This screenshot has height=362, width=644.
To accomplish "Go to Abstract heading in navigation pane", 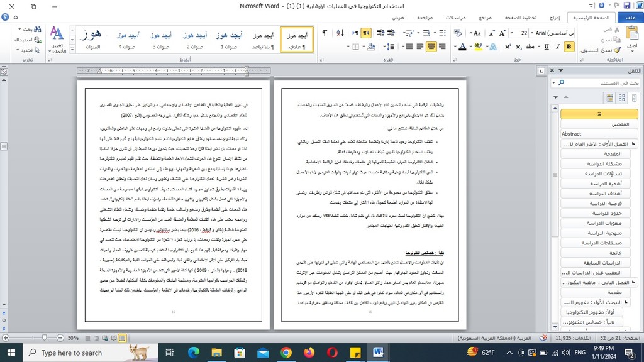I will coord(599,134).
